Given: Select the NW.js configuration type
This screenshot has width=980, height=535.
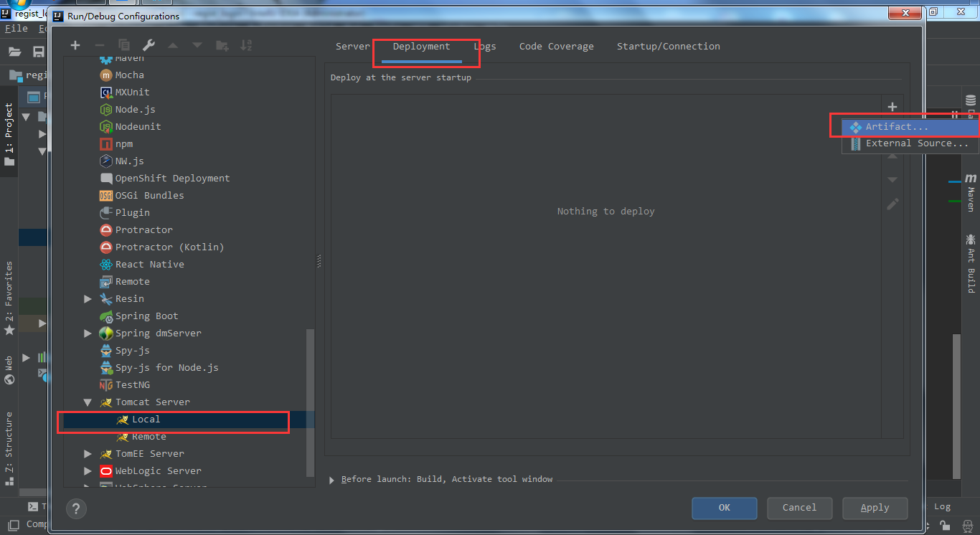Looking at the screenshot, I should tap(129, 161).
